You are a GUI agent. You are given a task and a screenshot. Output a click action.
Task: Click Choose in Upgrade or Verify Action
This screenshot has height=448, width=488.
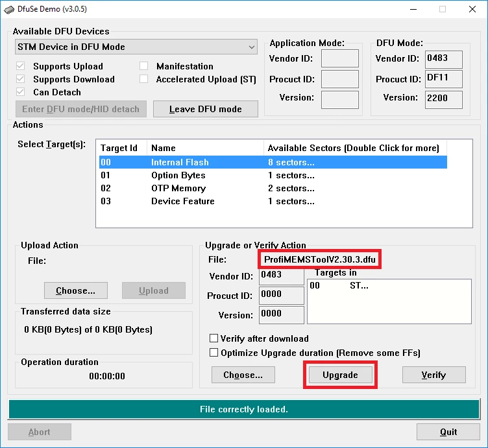point(243,375)
